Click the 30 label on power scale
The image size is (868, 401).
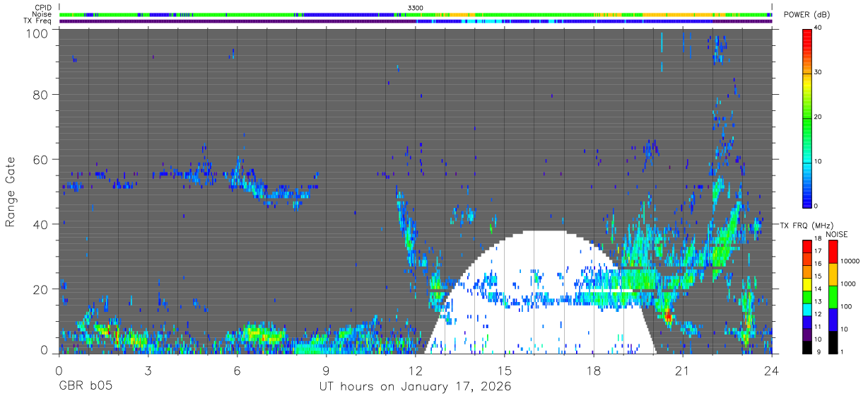819,73
